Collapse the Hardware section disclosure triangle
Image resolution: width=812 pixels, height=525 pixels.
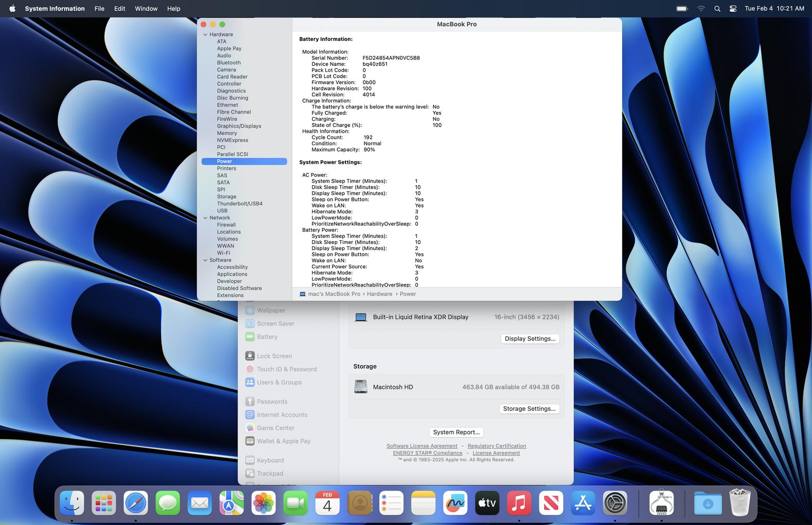pos(206,35)
